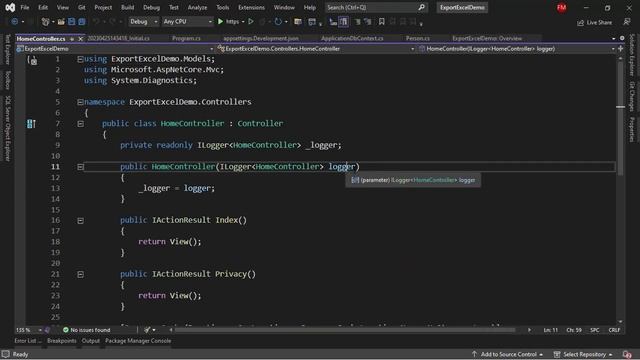Screen dimensions: 640x360
Task: Collapse the Index method at line 16
Action: tap(80, 220)
